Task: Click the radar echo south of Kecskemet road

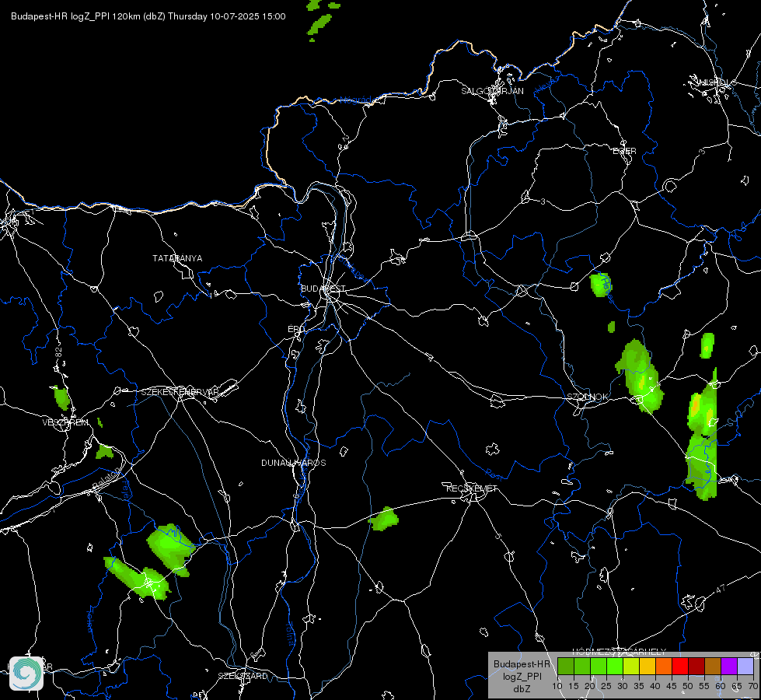Action: [x=384, y=519]
